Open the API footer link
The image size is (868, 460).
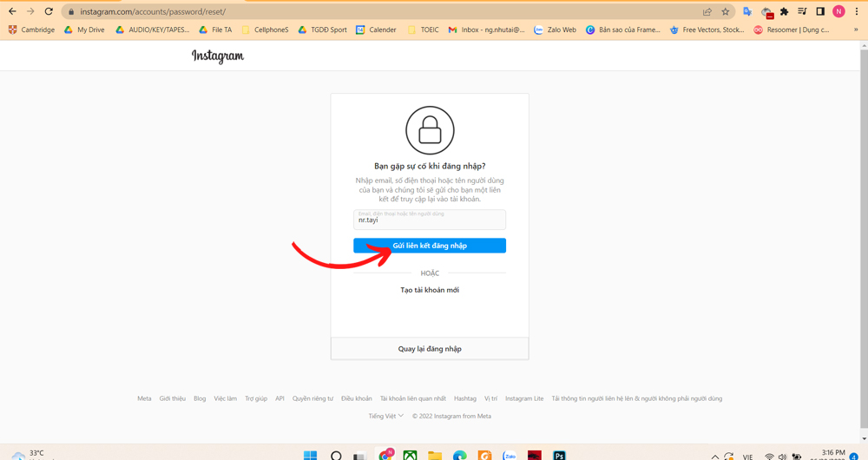280,398
